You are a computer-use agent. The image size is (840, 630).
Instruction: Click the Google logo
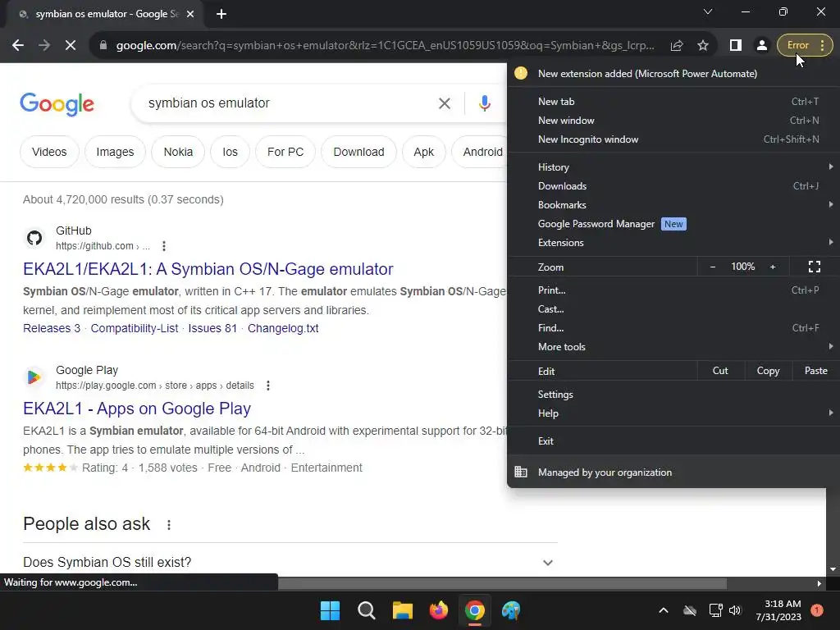(x=57, y=104)
